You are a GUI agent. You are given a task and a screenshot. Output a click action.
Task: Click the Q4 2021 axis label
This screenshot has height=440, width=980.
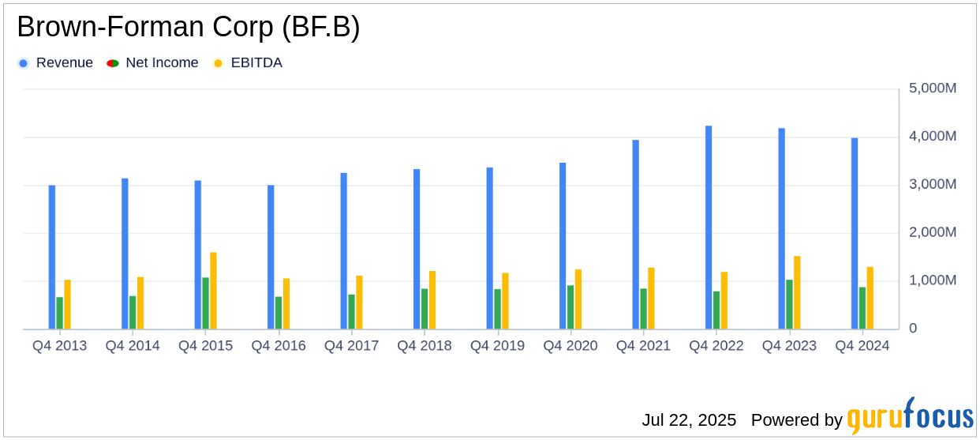pos(644,346)
